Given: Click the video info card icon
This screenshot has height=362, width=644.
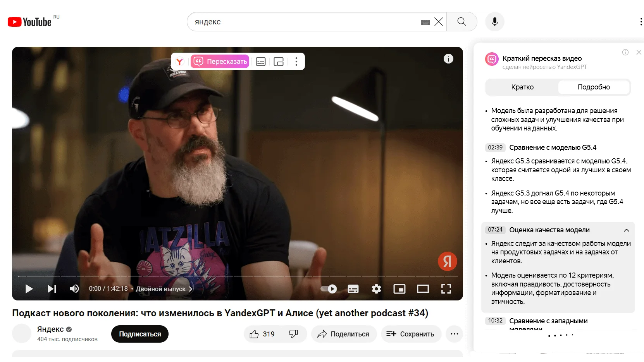Looking at the screenshot, I should [448, 59].
